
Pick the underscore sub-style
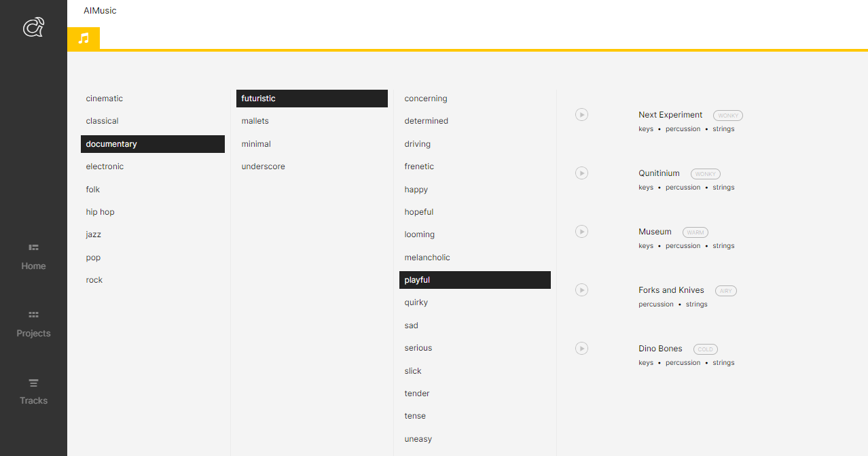pyautogui.click(x=263, y=166)
